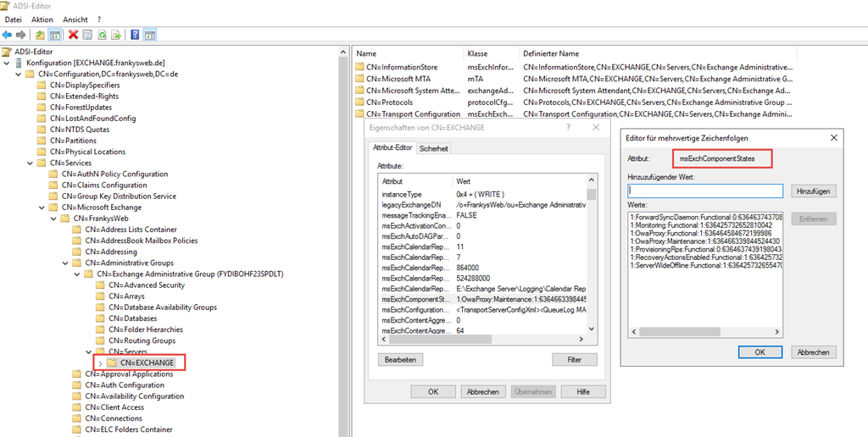868x437 pixels.
Task: Open the Aktion menu
Action: click(42, 19)
